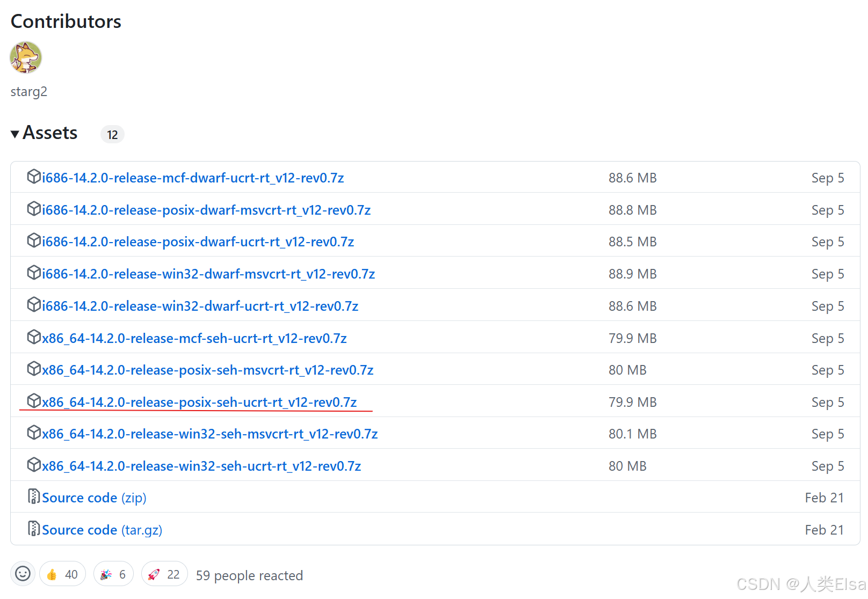Select the i686-14.2.0-release-posix-dwarf-ucrt asset link
This screenshot has height=599, width=868.
pos(198,242)
